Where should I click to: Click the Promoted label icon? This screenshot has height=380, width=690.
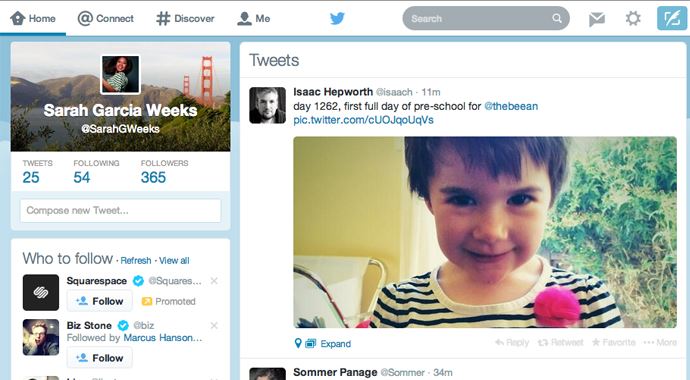pyautogui.click(x=147, y=301)
